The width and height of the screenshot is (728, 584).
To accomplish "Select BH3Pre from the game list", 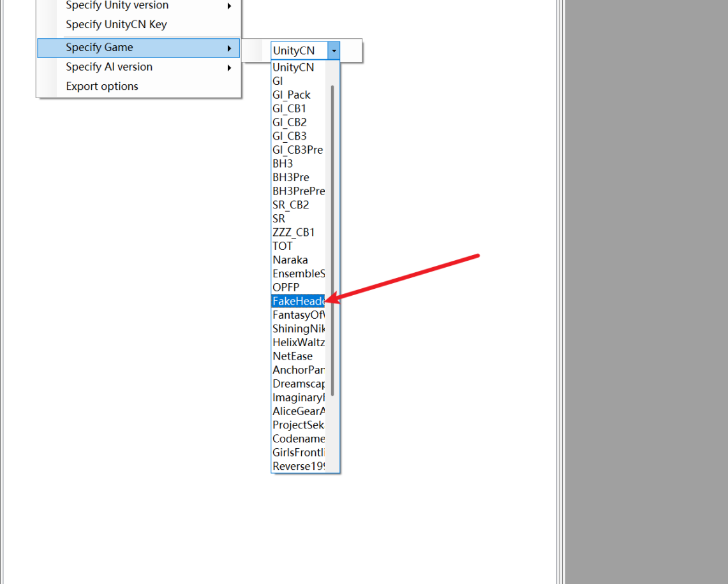I will pyautogui.click(x=298, y=178).
